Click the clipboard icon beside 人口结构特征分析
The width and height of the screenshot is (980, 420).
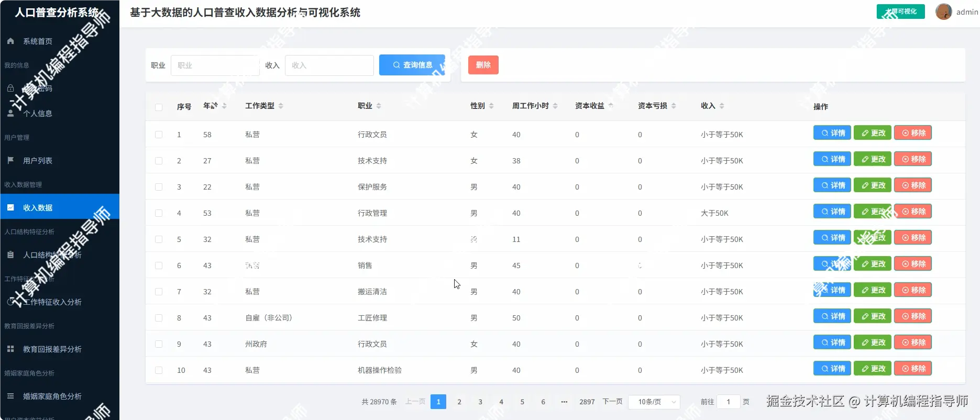pyautogui.click(x=10, y=255)
